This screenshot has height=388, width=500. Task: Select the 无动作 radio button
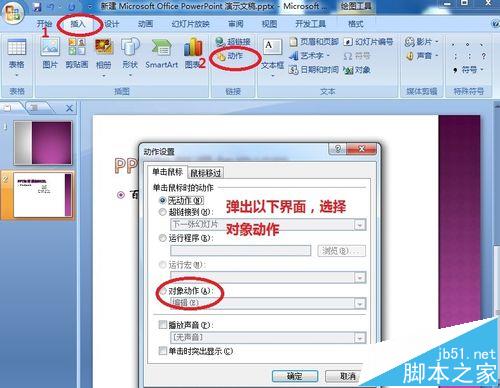click(x=162, y=200)
